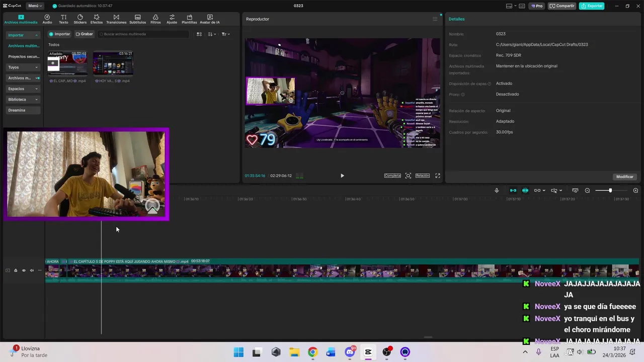Screen dimensions: 644x362
Task: Open the keyboard shortcuts icon in title bar
Action: [x=522, y=6]
